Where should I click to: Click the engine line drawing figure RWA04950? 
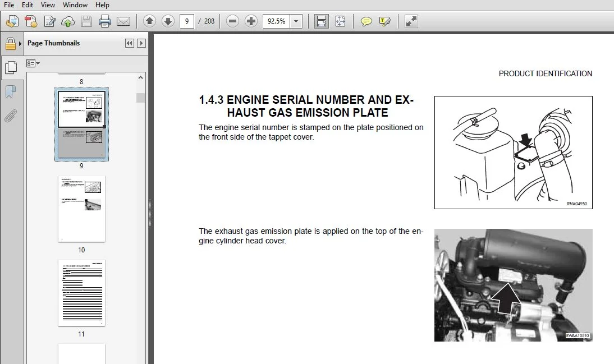click(514, 152)
